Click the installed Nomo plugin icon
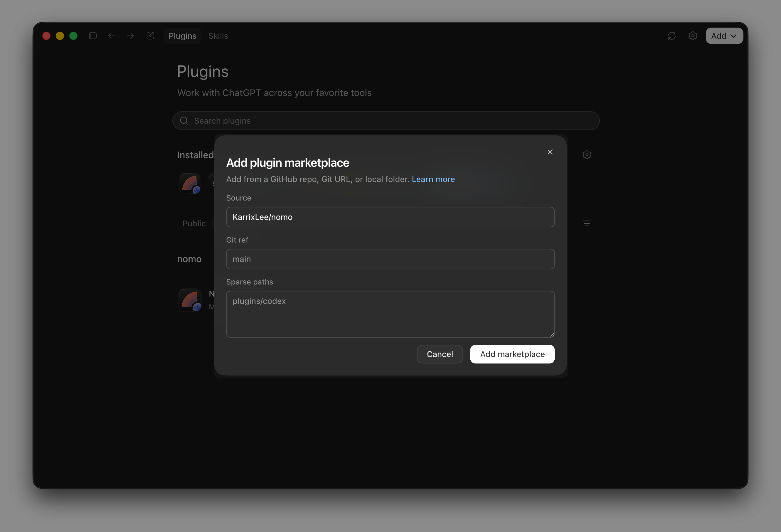This screenshot has height=532, width=781. 190,184
